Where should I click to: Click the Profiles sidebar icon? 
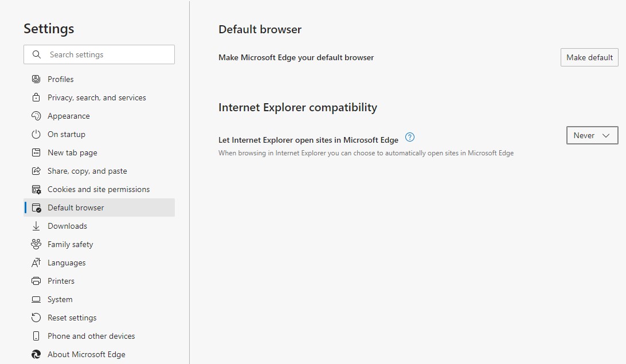click(36, 79)
